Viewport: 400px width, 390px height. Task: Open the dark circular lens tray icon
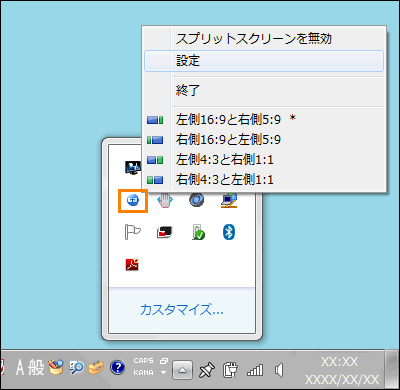(197, 200)
